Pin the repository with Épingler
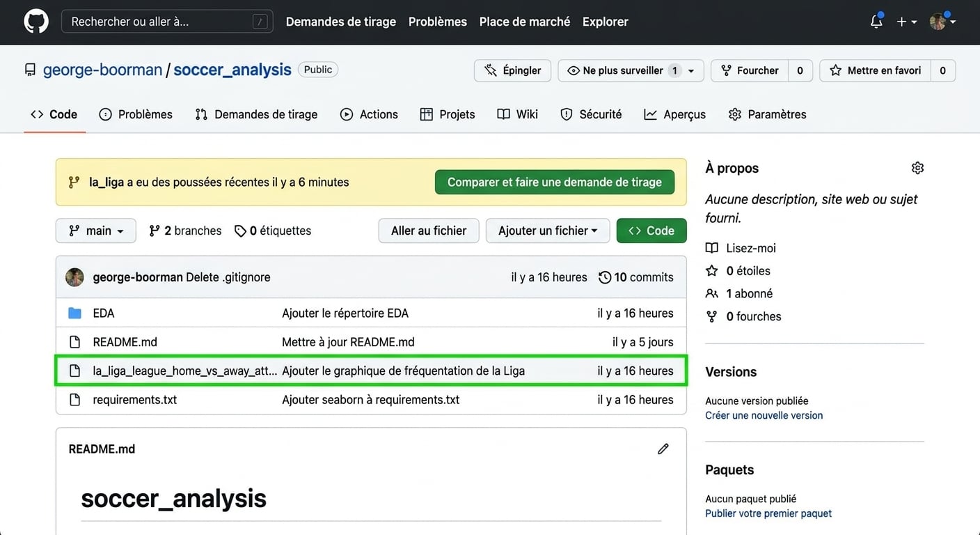 pyautogui.click(x=513, y=70)
